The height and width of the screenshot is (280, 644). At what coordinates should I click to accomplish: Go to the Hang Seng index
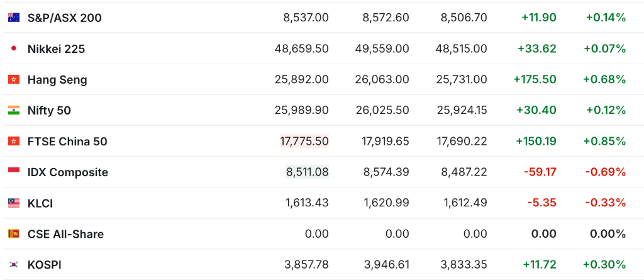(x=57, y=79)
